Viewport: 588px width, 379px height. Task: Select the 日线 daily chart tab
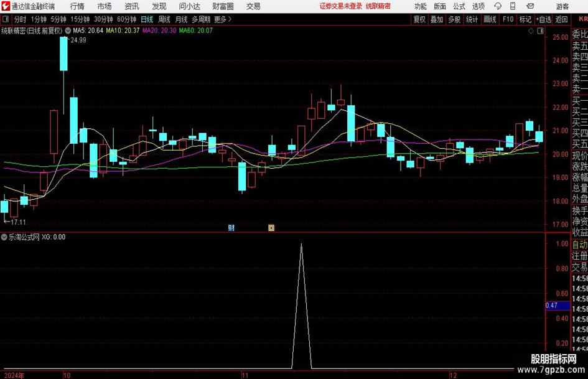[147, 19]
